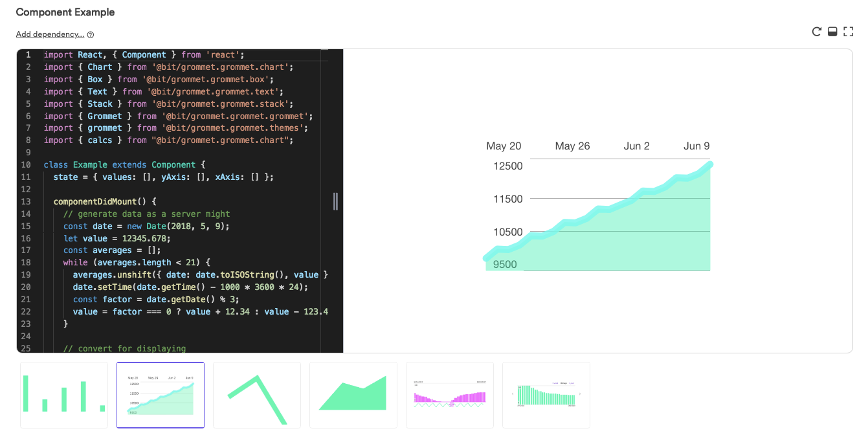This screenshot has width=868, height=433.
Task: Click 'class Example extends Component' code line
Action: (124, 165)
